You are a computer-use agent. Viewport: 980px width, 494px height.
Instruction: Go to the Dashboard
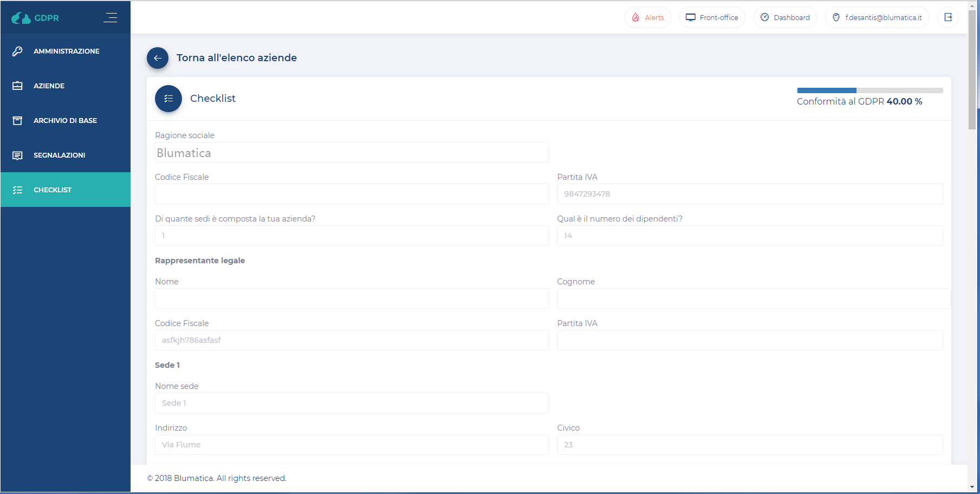[785, 17]
